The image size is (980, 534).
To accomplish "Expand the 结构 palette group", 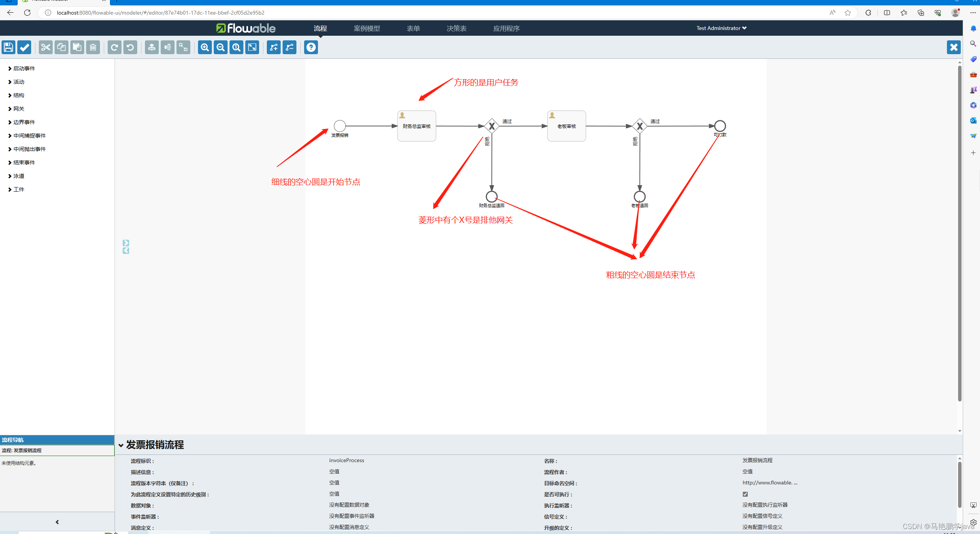I will click(x=16, y=95).
